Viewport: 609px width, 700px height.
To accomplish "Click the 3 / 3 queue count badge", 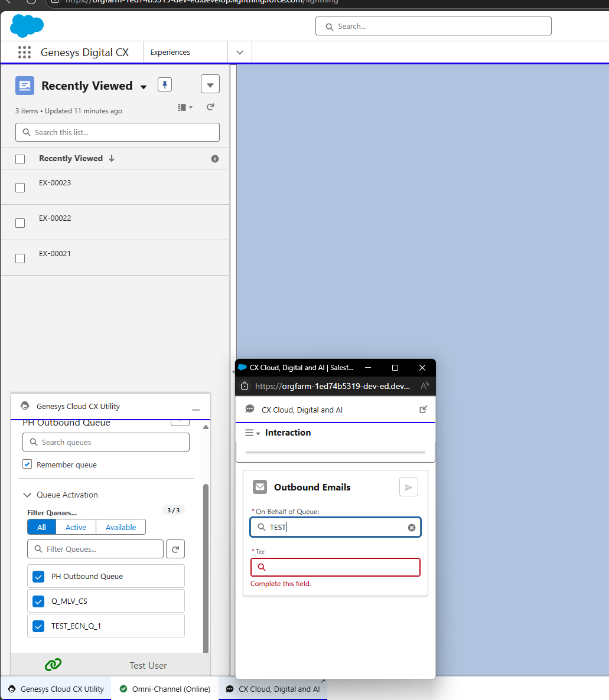I will point(173,511).
